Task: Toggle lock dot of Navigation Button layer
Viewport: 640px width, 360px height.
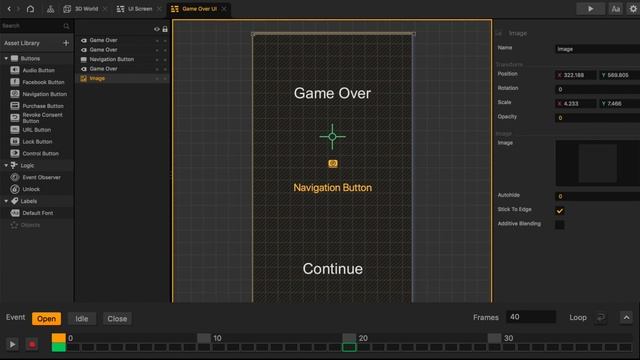Action: pyautogui.click(x=165, y=60)
